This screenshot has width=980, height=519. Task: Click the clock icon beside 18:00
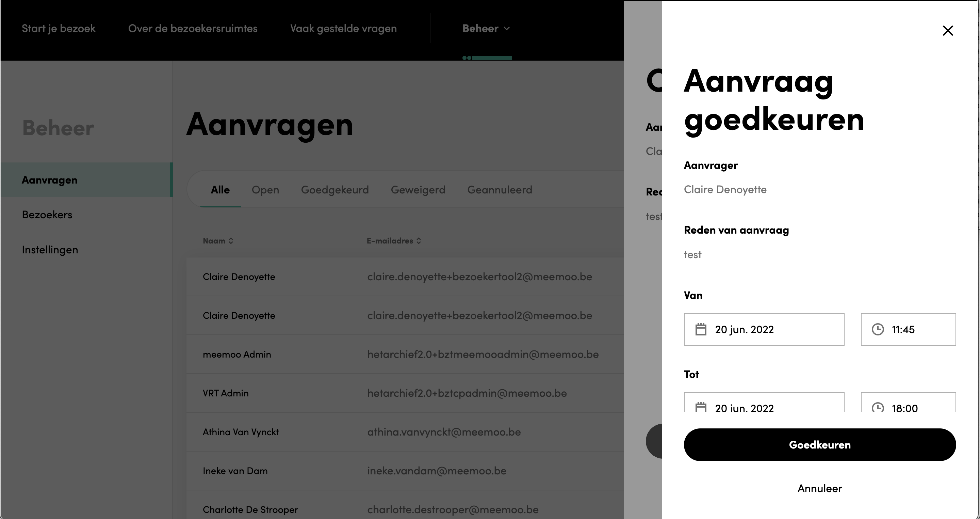pos(878,407)
